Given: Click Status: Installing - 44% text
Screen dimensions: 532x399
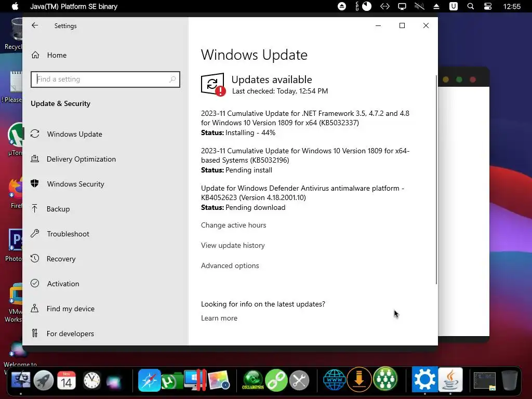Looking at the screenshot, I should click(x=238, y=132).
